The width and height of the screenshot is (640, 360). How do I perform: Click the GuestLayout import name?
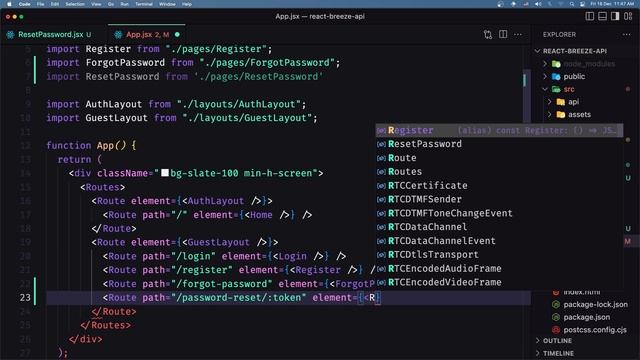116,118
